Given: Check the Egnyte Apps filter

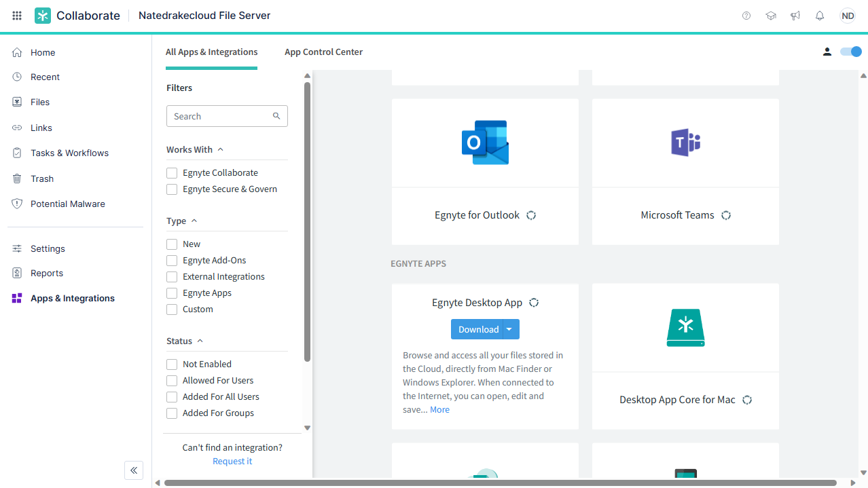Looking at the screenshot, I should pyautogui.click(x=172, y=293).
